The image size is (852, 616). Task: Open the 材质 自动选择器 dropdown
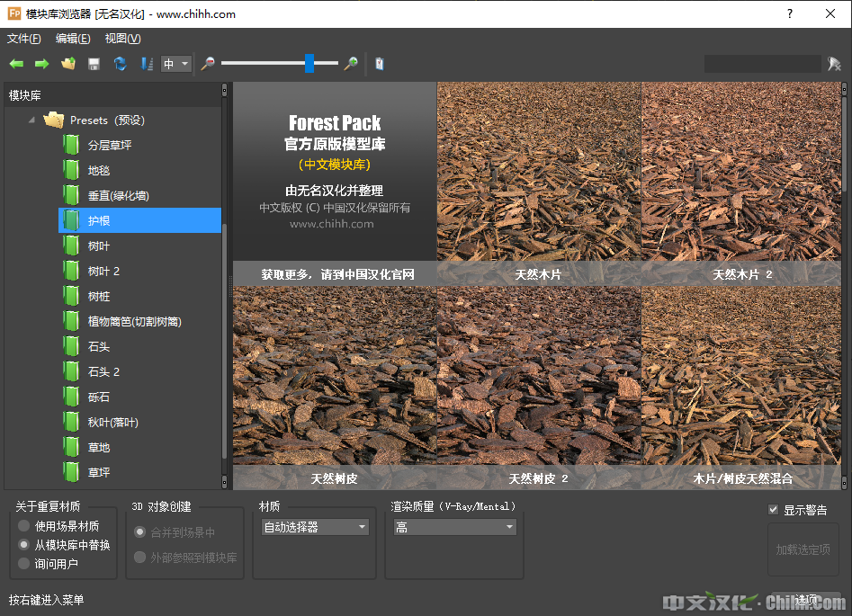[315, 527]
